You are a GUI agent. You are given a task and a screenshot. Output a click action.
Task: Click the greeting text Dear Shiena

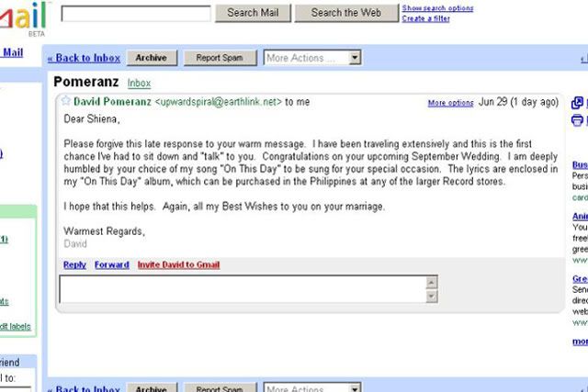(x=92, y=119)
